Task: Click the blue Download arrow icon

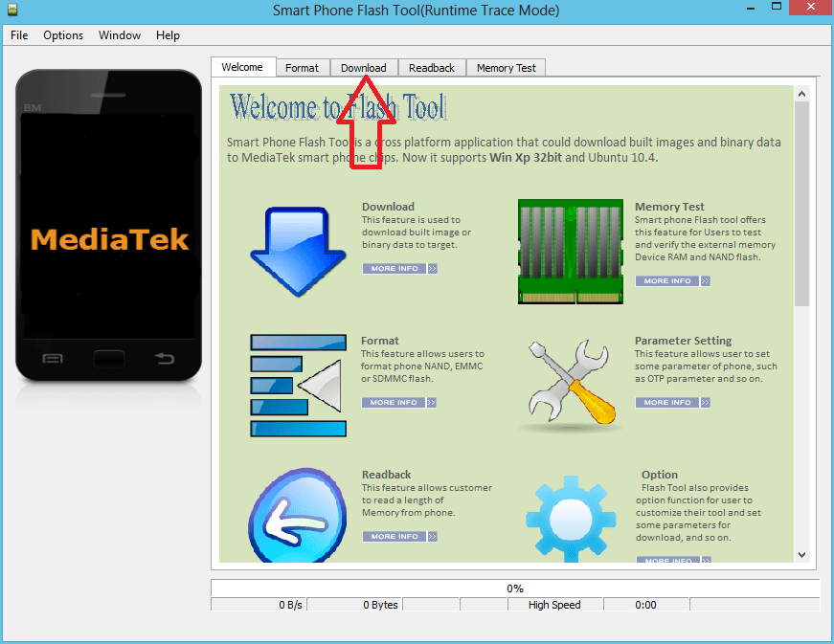Action: tap(298, 252)
